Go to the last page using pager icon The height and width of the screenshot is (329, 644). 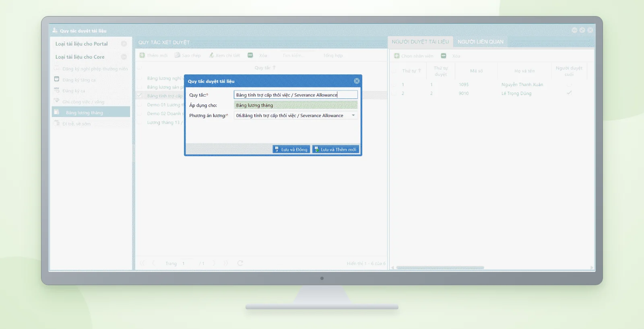pyautogui.click(x=226, y=263)
